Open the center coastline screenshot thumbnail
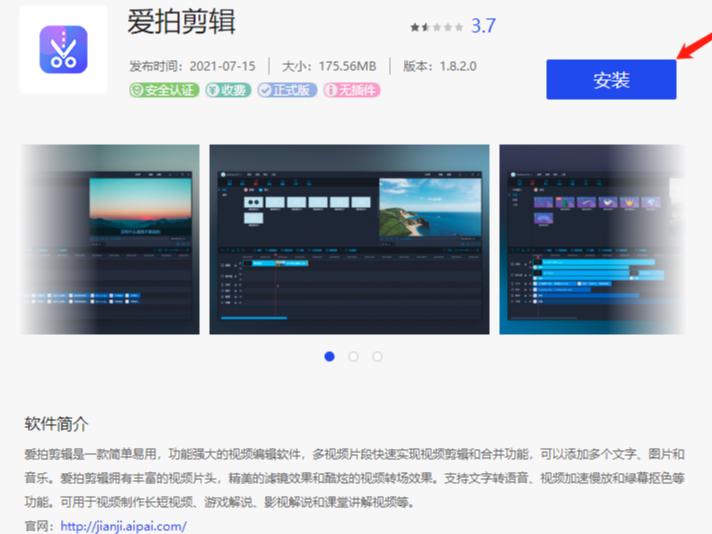The height and width of the screenshot is (534, 712). [x=349, y=239]
